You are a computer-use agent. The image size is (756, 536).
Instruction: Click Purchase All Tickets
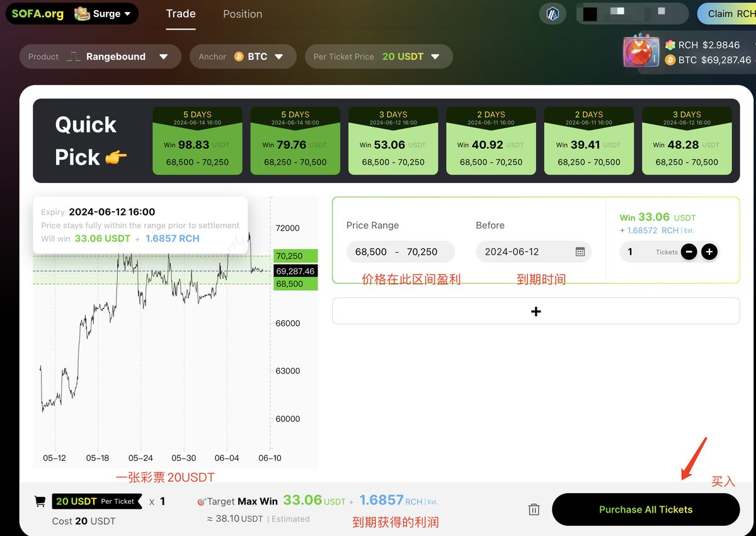click(x=646, y=510)
